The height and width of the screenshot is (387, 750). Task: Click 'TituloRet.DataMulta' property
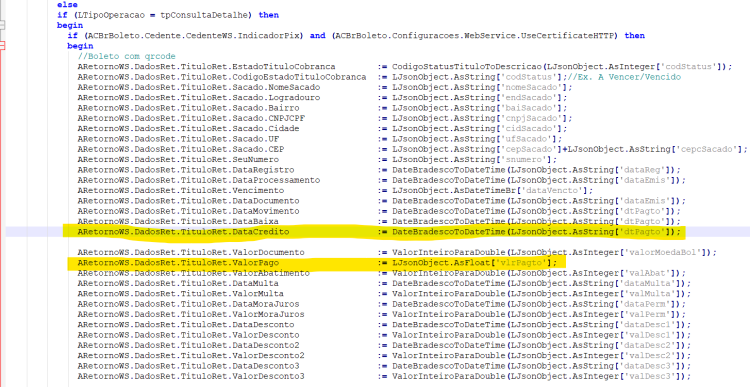[230, 283]
